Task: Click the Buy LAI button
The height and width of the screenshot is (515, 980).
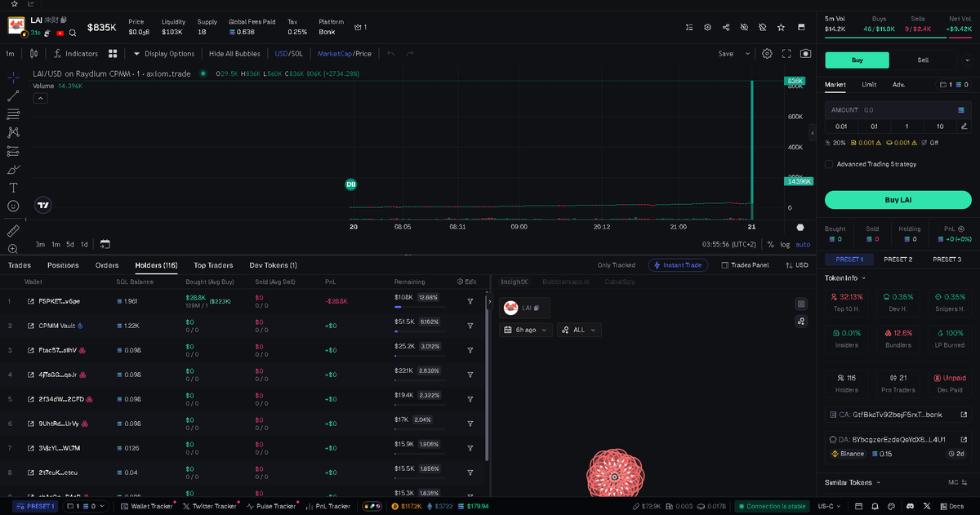Action: click(x=898, y=200)
